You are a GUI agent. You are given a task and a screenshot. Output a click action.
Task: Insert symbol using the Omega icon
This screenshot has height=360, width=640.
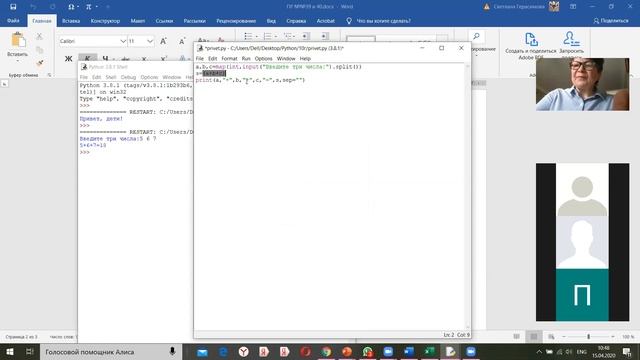(x=71, y=7)
